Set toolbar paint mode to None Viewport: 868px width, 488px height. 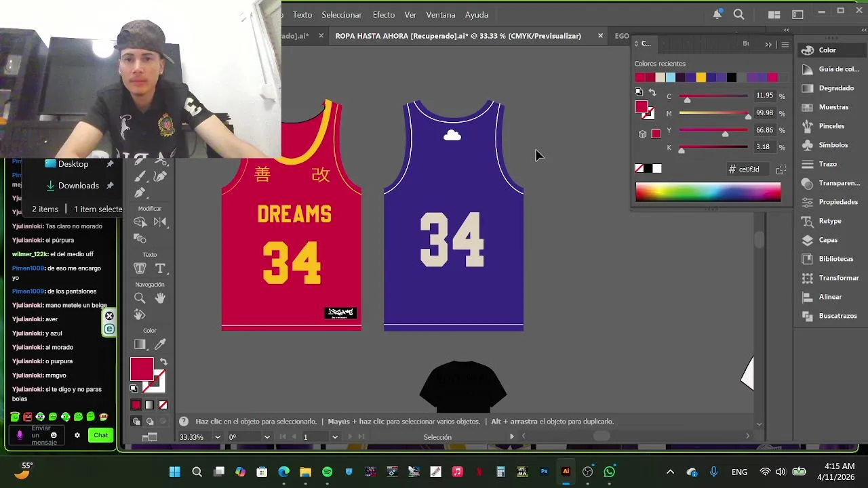point(163,405)
